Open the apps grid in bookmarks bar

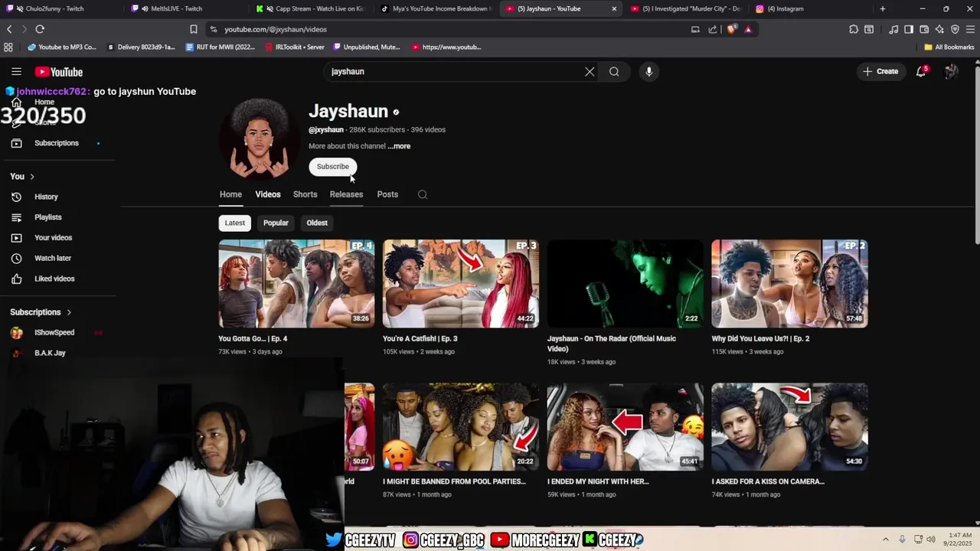[x=8, y=47]
